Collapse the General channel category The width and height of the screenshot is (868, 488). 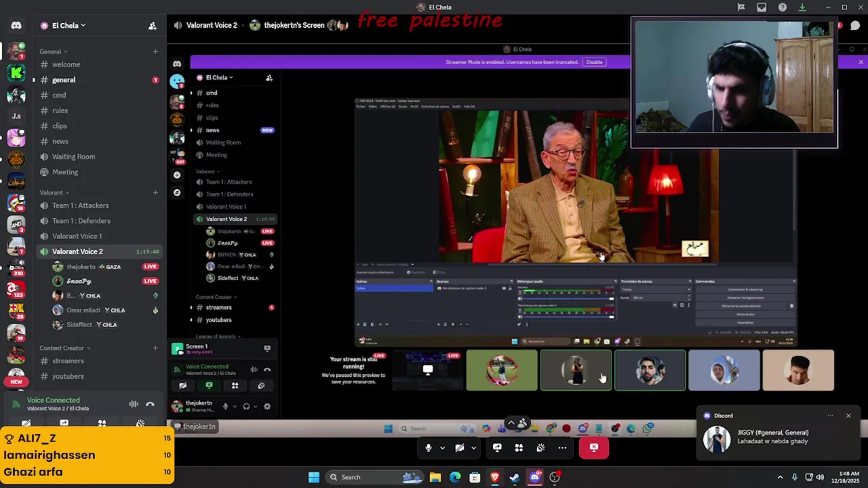[x=53, y=52]
